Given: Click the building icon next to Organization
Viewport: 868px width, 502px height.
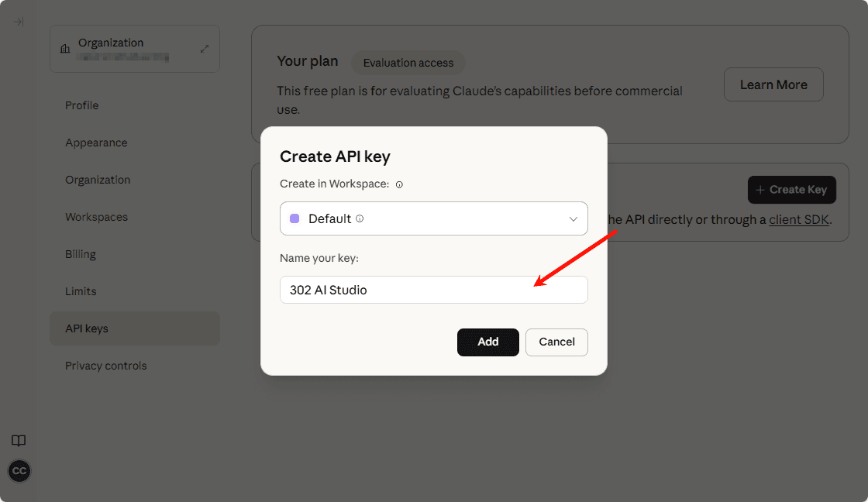Looking at the screenshot, I should pyautogui.click(x=66, y=48).
